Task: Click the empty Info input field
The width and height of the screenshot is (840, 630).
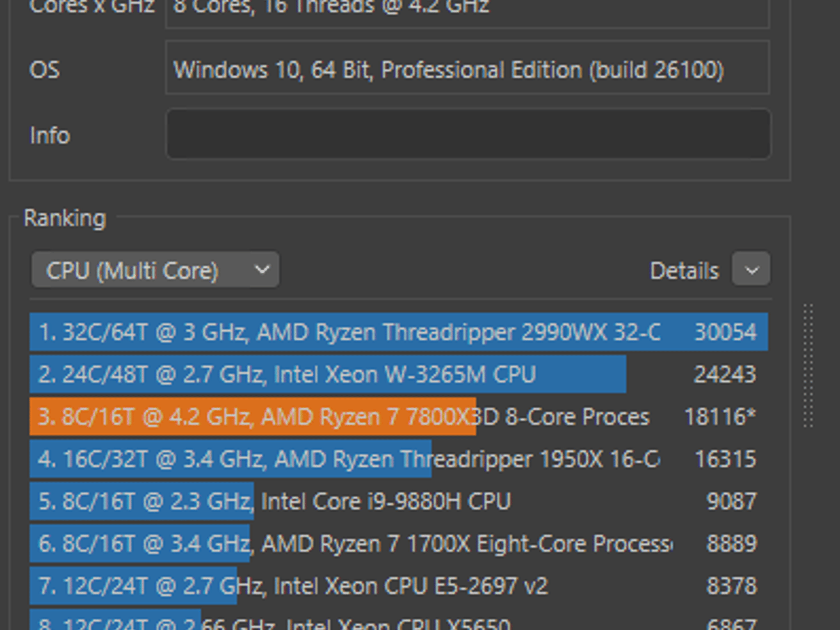Action: (x=468, y=134)
